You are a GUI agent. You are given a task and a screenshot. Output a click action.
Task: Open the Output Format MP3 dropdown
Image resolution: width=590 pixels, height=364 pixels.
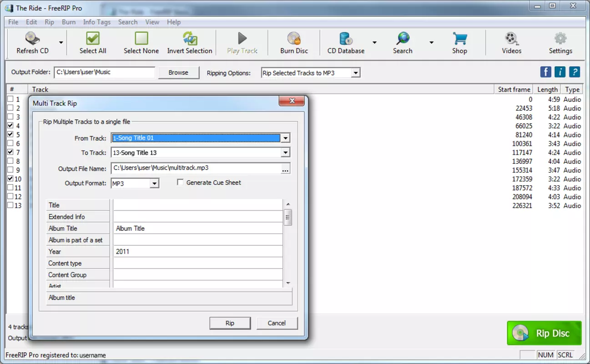(154, 183)
